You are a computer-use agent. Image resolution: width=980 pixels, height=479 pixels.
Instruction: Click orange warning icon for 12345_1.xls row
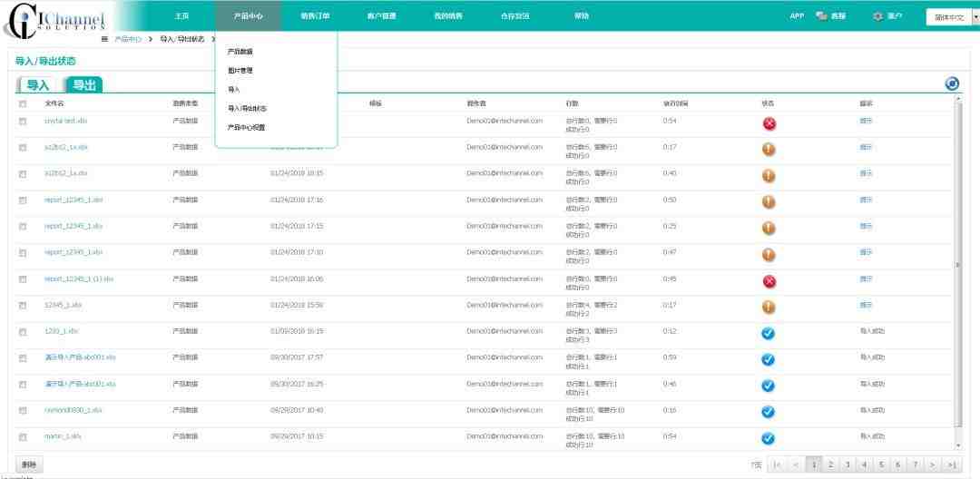coord(769,308)
